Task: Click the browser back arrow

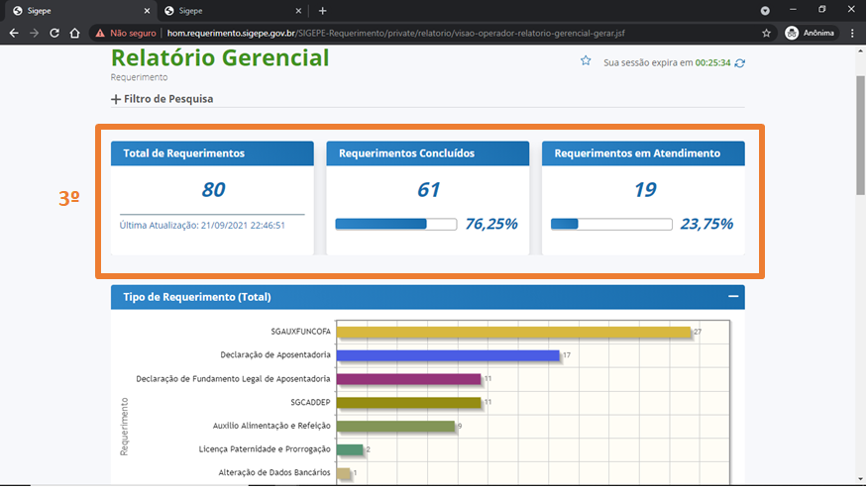Action: point(14,33)
